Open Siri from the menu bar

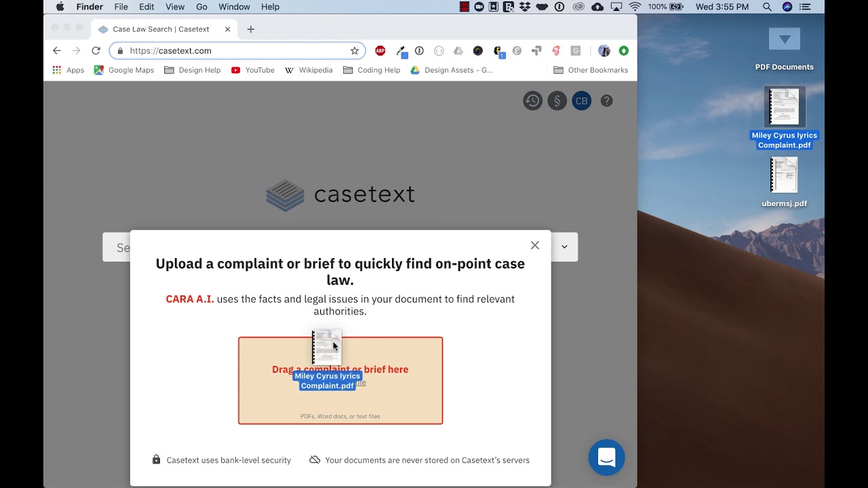pos(787,7)
